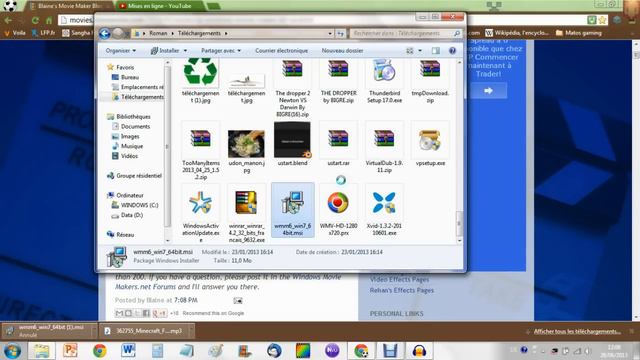
Task: Select the ustart.rar archive
Action: [338, 144]
